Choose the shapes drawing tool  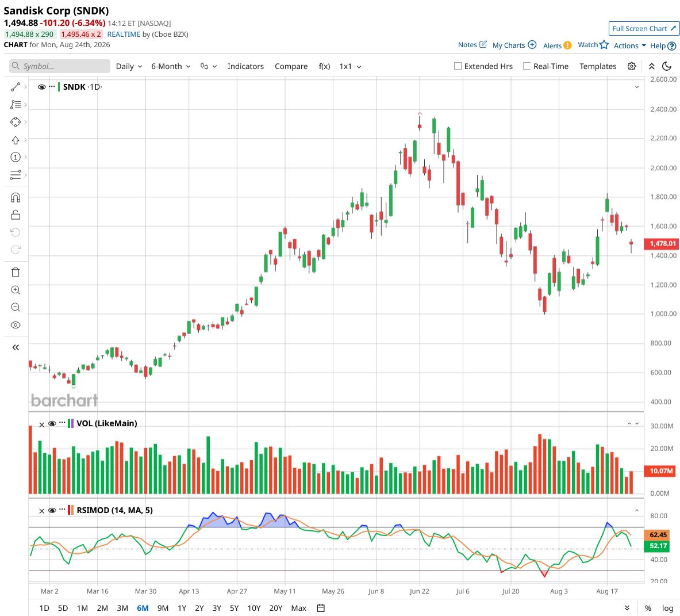coord(16,123)
